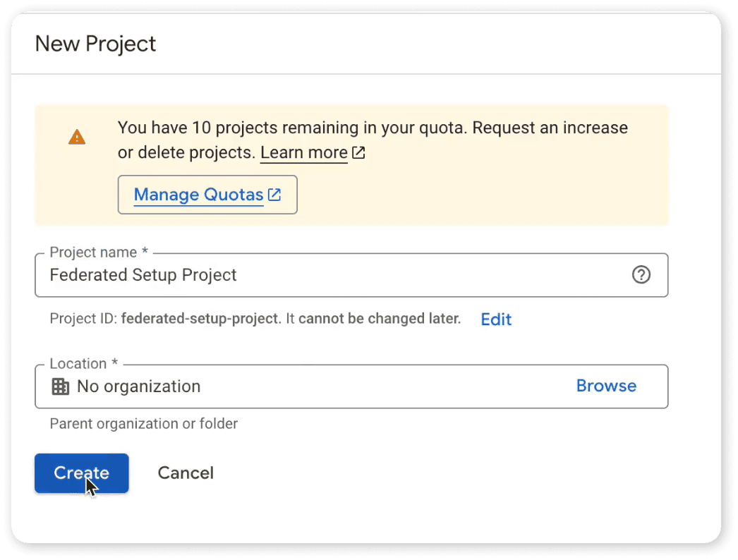Click the 'cannot be changed later' notice

point(380,319)
